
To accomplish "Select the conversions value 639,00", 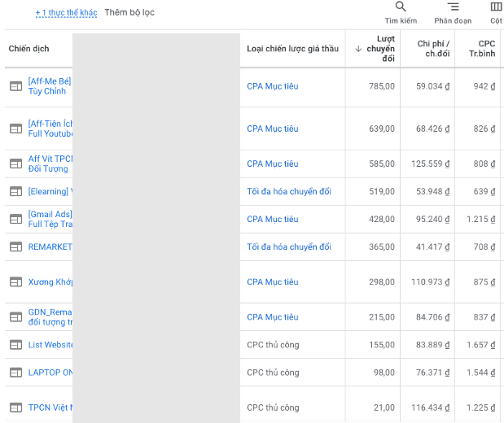I will 382,129.
